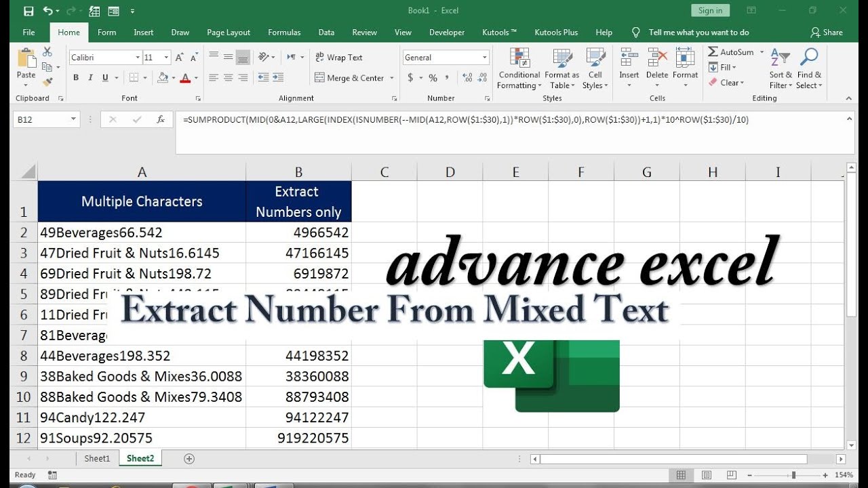Switch to the Insert ribbon tab
Screen dimensions: 868x488
click(144, 32)
